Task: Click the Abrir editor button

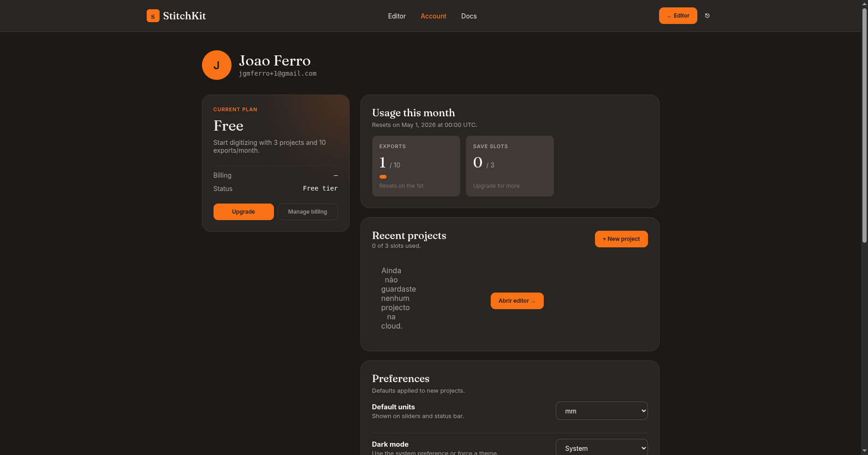Action: pos(517,301)
